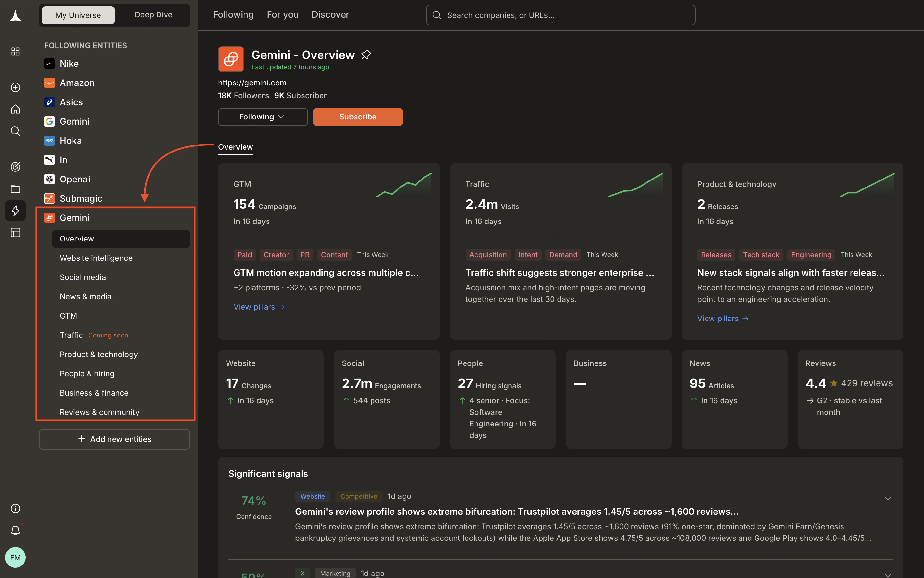Click the Google-colored Gemini logo icon
This screenshot has width=924, height=578.
click(x=49, y=122)
